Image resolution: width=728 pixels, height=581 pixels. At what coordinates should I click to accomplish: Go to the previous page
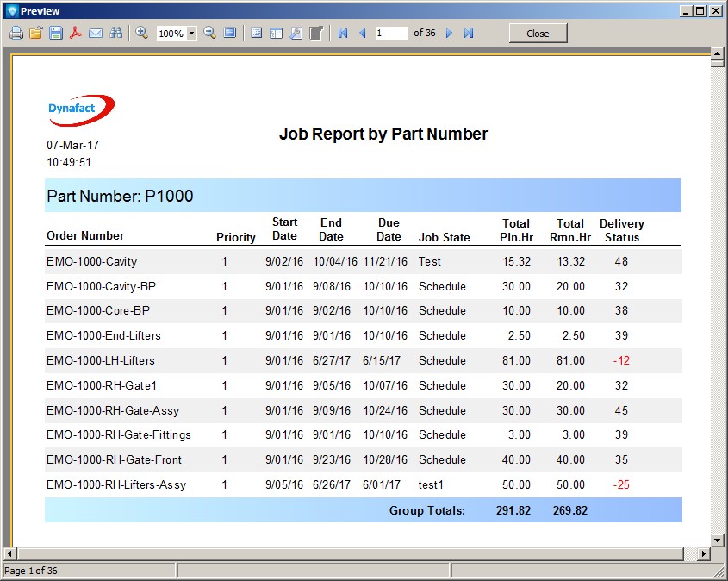point(363,34)
